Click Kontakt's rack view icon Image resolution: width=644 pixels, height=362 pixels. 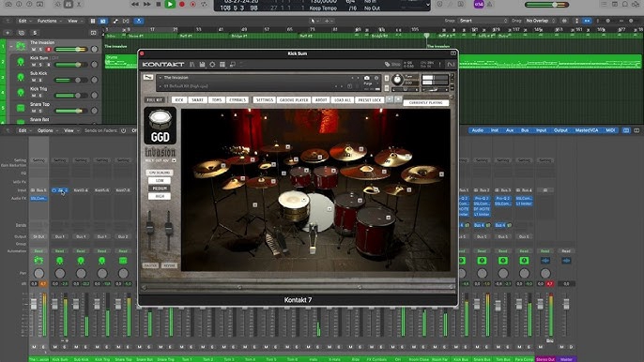pos(222,65)
